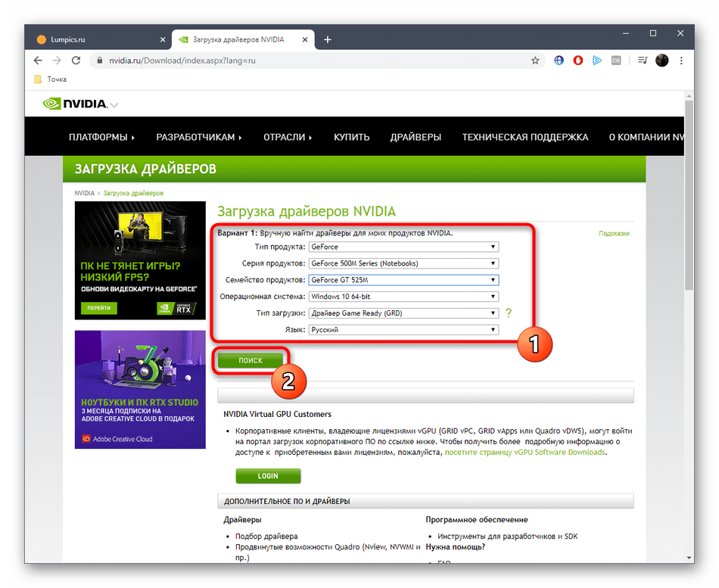The width and height of the screenshot is (719, 588).
Task: Open the Chrome three-dot menu
Action: (682, 61)
